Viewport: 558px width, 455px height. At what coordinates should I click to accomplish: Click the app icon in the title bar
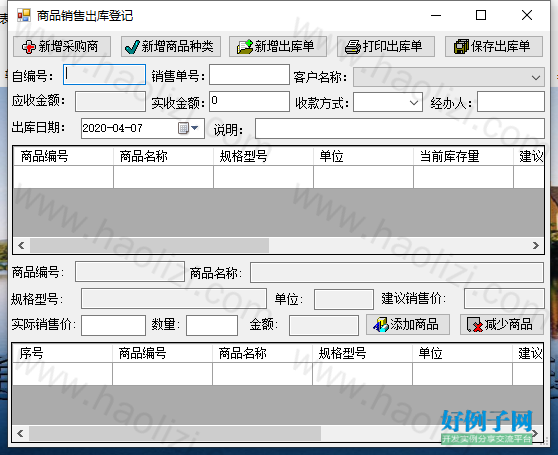point(24,15)
